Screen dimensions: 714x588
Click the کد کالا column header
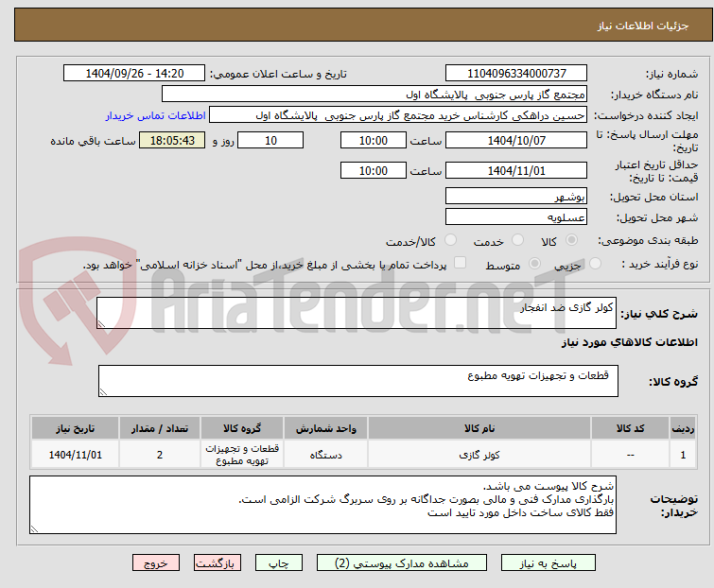[x=630, y=428]
